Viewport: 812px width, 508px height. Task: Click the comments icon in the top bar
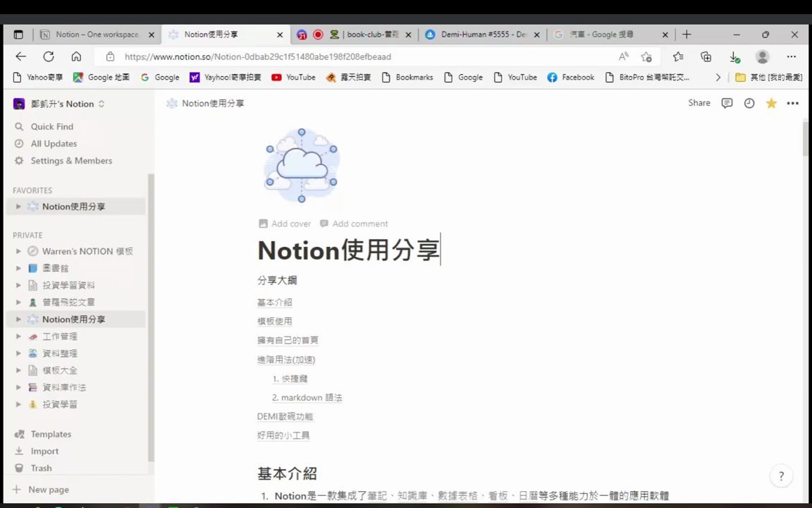727,103
